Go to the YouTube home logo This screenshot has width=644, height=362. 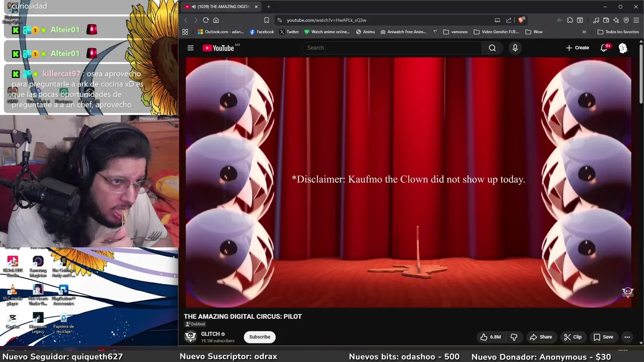218,48
